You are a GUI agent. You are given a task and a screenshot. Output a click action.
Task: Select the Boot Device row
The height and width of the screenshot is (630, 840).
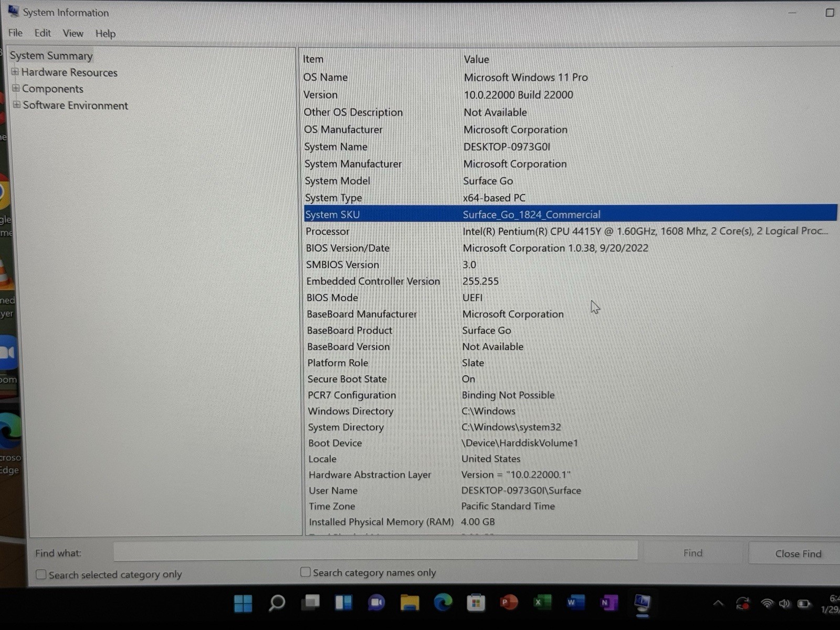pos(572,443)
